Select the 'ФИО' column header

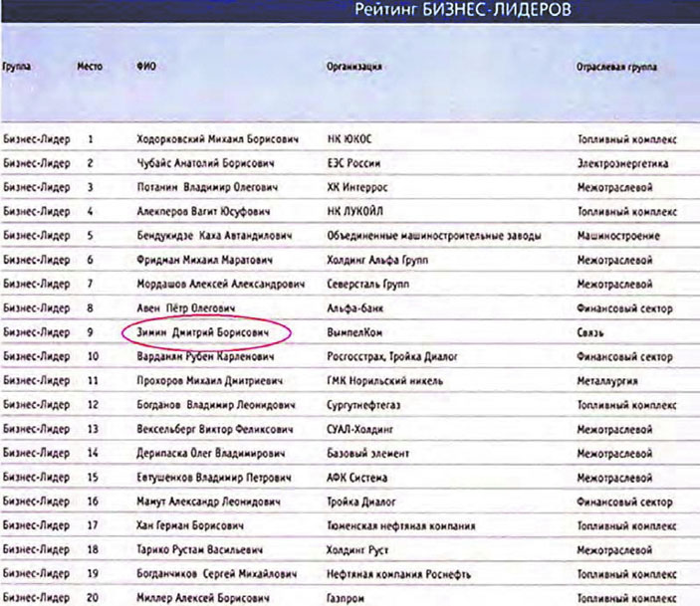tap(145, 66)
